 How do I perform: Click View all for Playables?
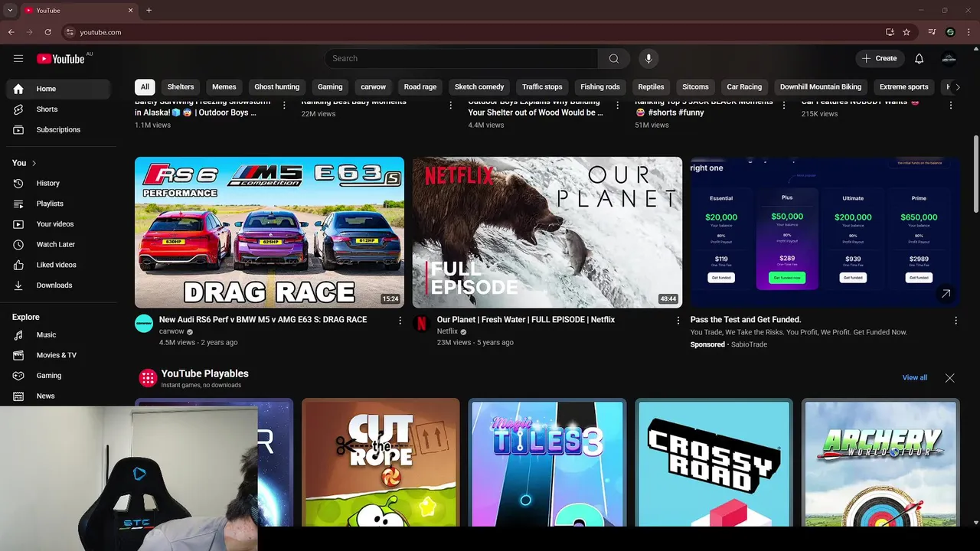point(915,378)
